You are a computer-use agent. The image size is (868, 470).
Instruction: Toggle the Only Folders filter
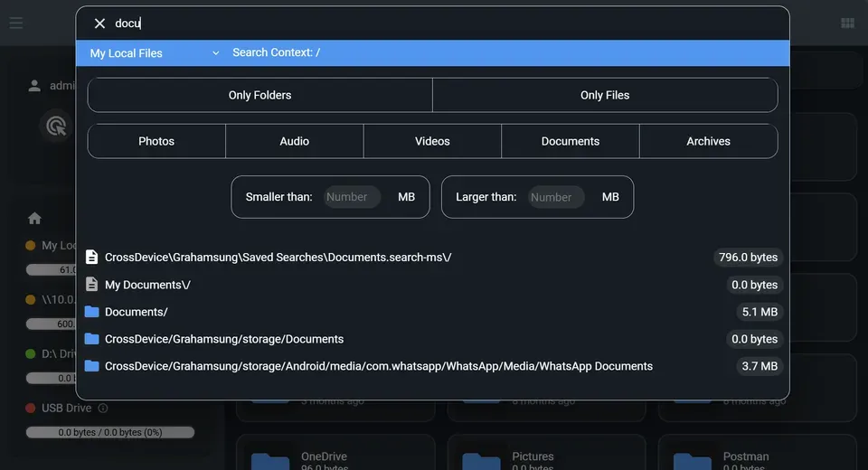(259, 95)
